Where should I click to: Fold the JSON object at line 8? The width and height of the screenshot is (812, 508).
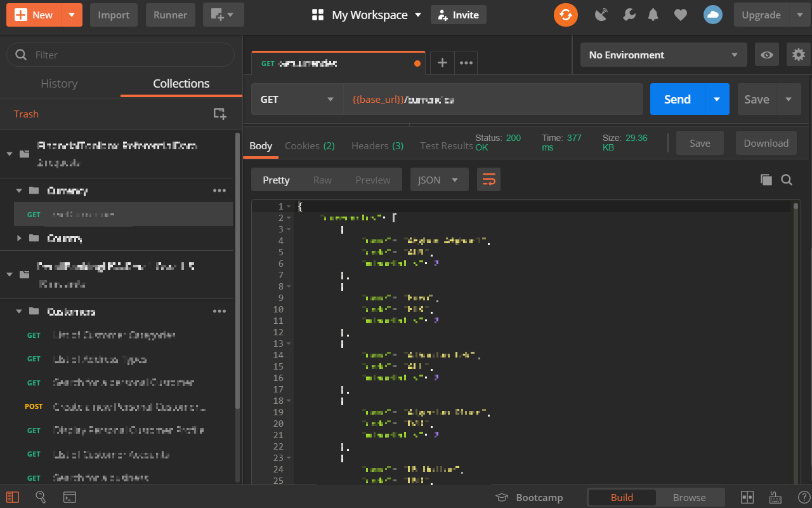(289, 286)
